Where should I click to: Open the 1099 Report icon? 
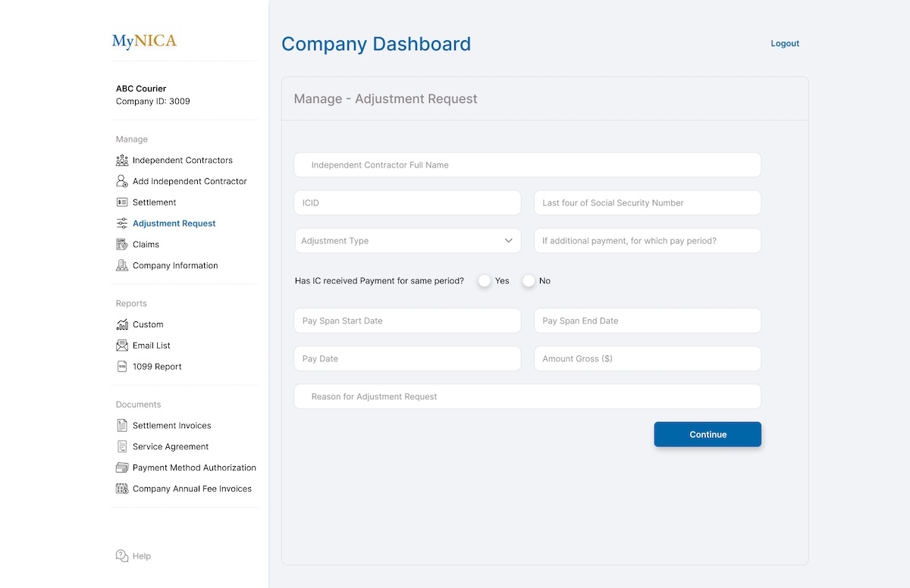121,366
